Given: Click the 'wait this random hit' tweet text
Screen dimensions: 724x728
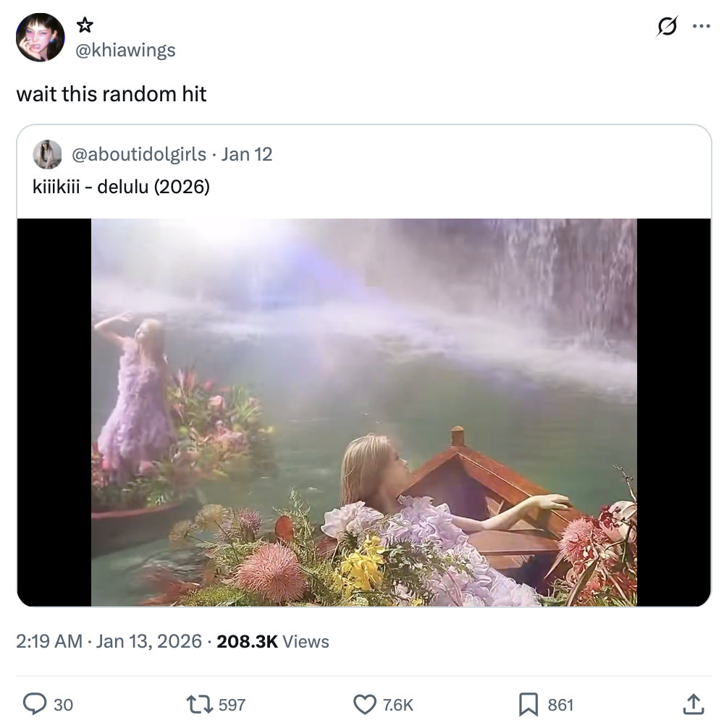Looking at the screenshot, I should 111,94.
